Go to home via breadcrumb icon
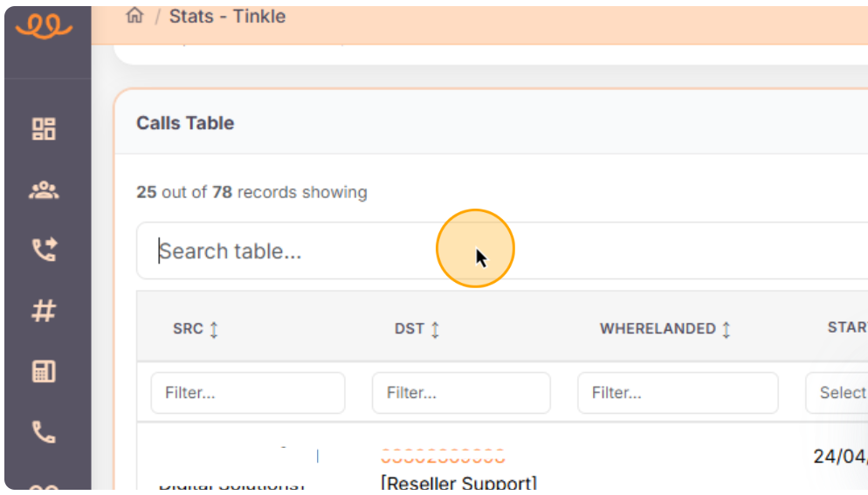 pyautogui.click(x=134, y=16)
